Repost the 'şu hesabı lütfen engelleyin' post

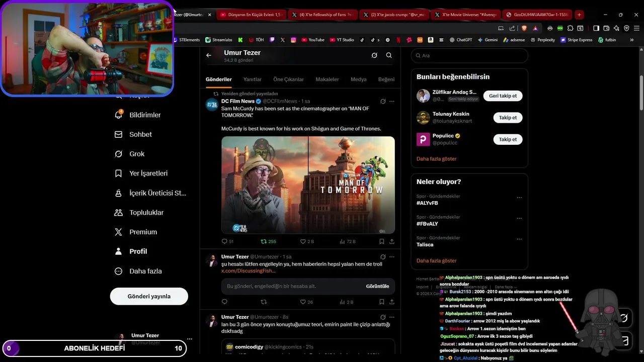pyautogui.click(x=264, y=302)
